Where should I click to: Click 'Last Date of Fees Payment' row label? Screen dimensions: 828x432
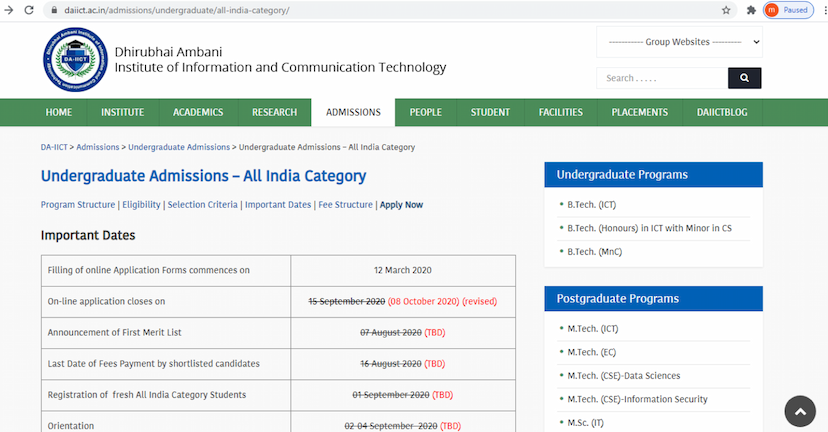pos(154,364)
